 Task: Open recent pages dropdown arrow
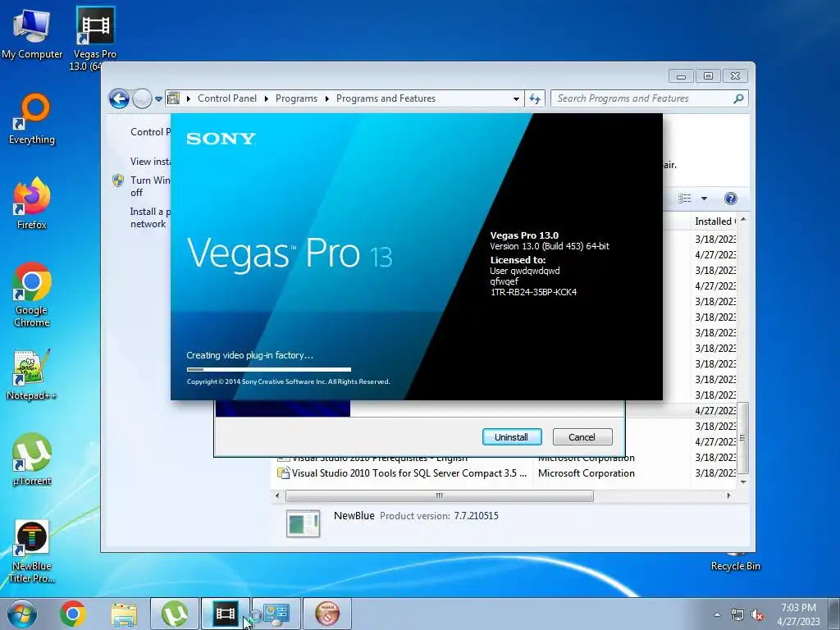pyautogui.click(x=158, y=98)
